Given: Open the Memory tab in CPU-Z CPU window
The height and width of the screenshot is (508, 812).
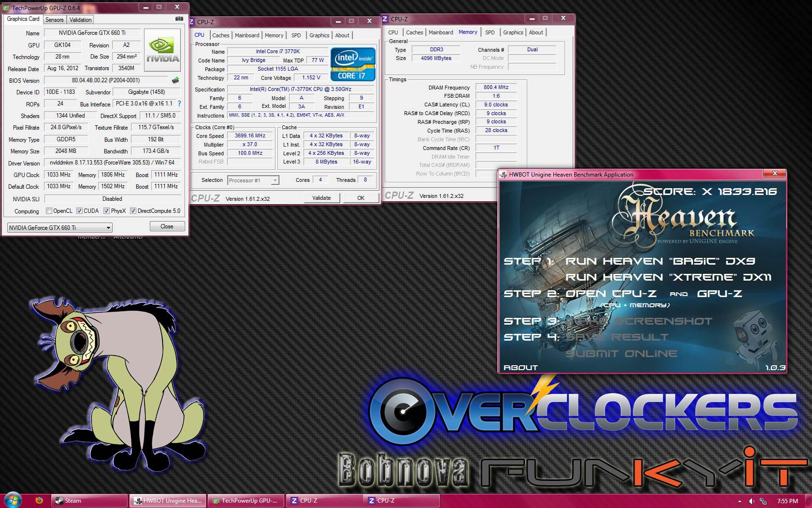Looking at the screenshot, I should (x=274, y=35).
